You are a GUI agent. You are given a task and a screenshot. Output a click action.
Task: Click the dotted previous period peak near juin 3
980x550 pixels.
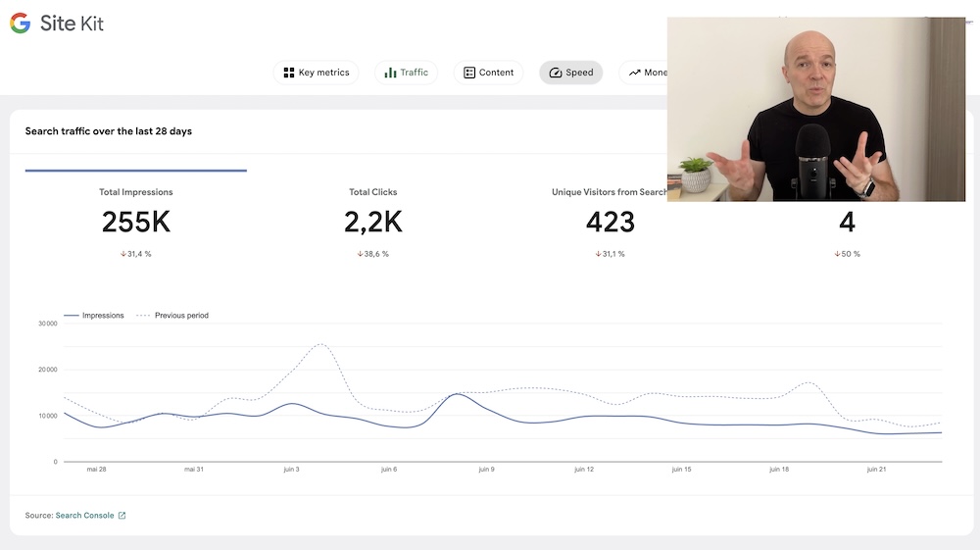click(319, 345)
